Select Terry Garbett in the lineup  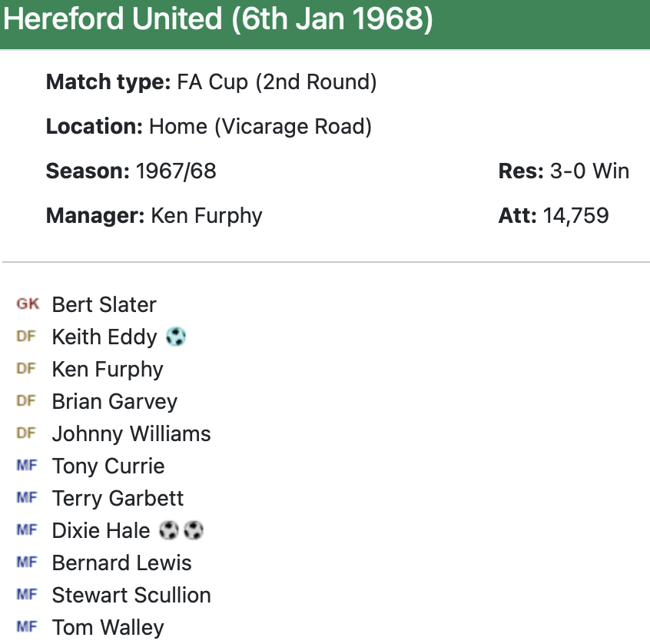118,498
